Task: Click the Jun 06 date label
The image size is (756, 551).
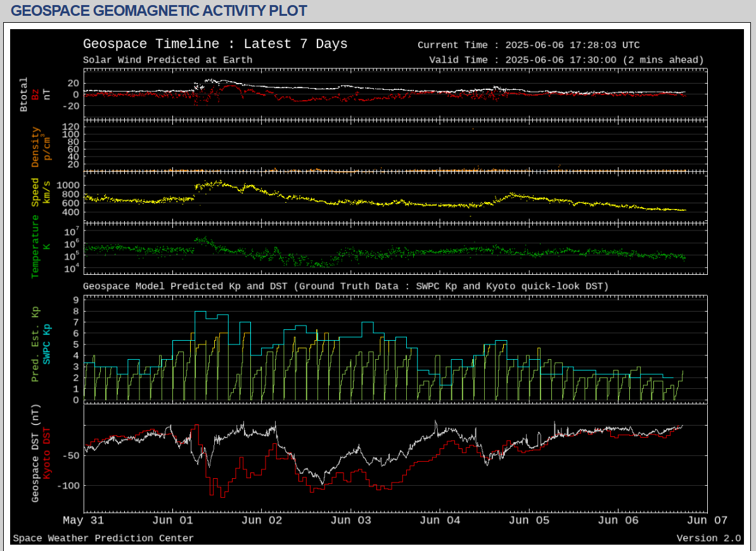Action: (x=618, y=520)
